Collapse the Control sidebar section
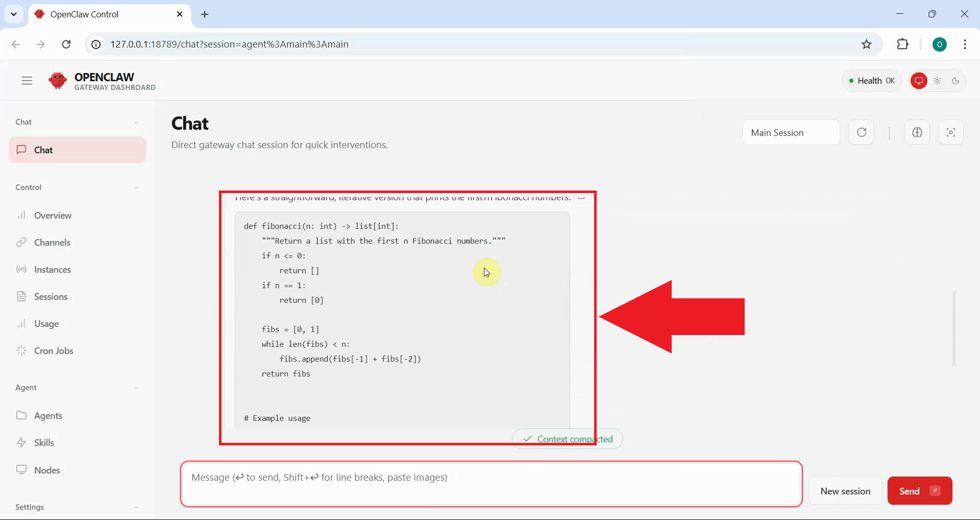Image resolution: width=980 pixels, height=520 pixels. pos(136,187)
